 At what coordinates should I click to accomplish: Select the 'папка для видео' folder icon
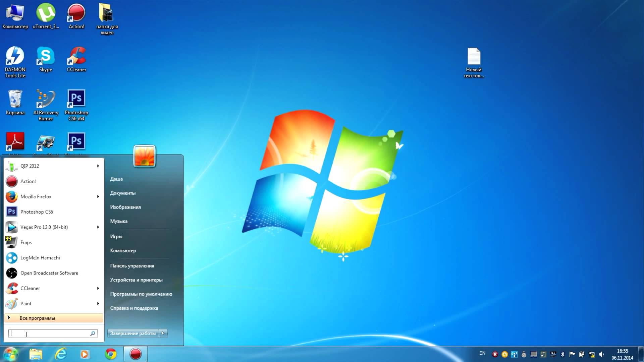coord(107,19)
